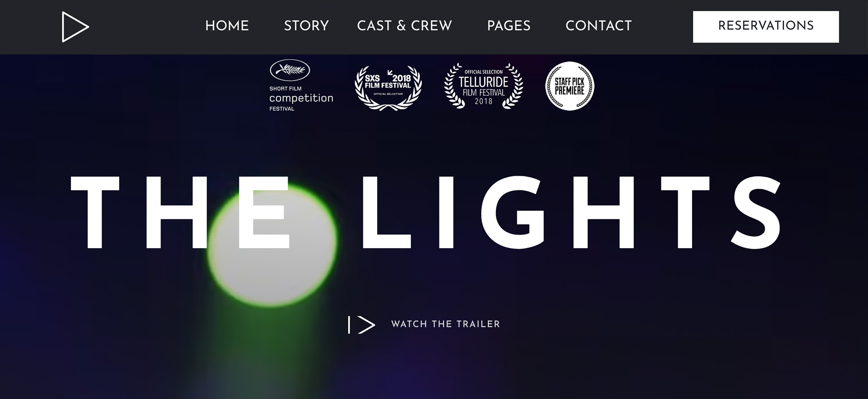This screenshot has height=399, width=868.
Task: Open the CONTACT page
Action: tap(599, 26)
